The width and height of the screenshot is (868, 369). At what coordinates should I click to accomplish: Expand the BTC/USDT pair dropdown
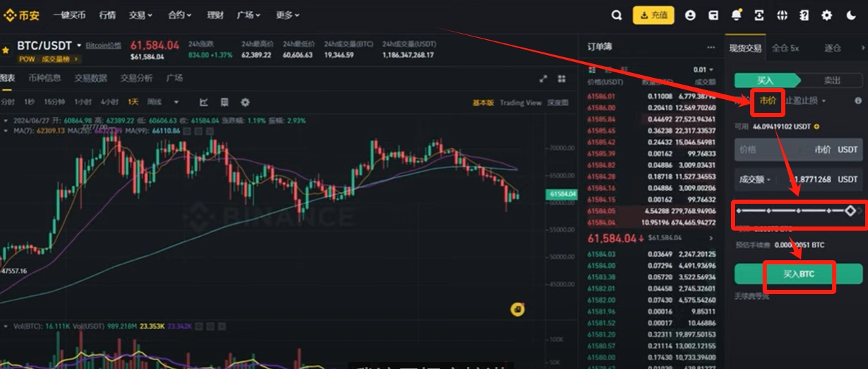pos(79,45)
